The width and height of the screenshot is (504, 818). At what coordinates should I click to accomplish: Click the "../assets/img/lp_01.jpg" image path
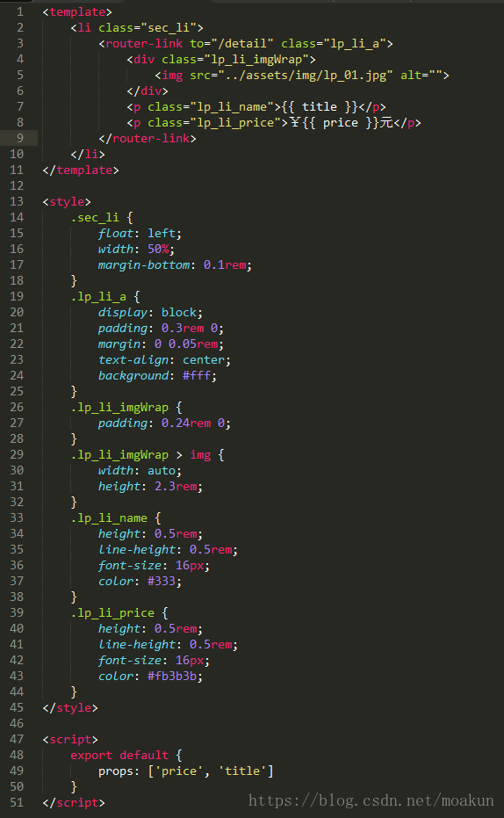[x=306, y=76]
